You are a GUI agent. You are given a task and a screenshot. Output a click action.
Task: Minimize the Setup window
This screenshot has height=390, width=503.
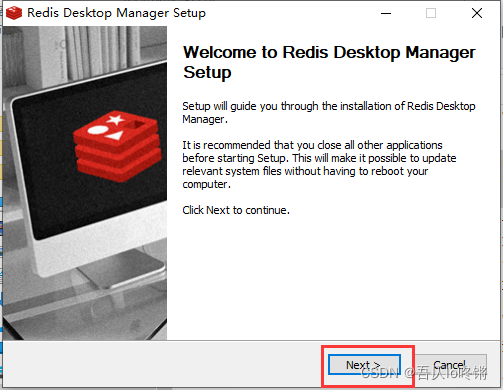point(386,13)
